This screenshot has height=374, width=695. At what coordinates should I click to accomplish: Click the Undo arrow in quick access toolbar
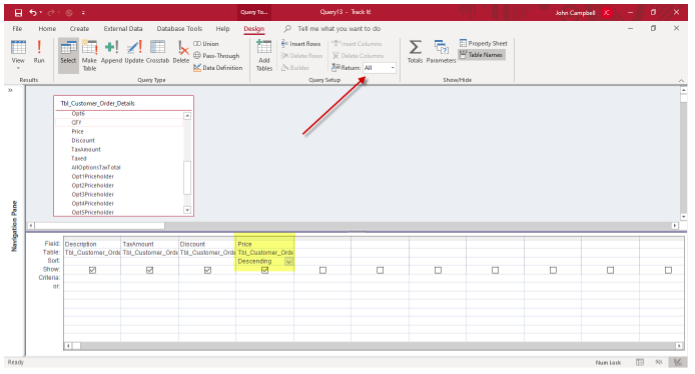(x=33, y=12)
